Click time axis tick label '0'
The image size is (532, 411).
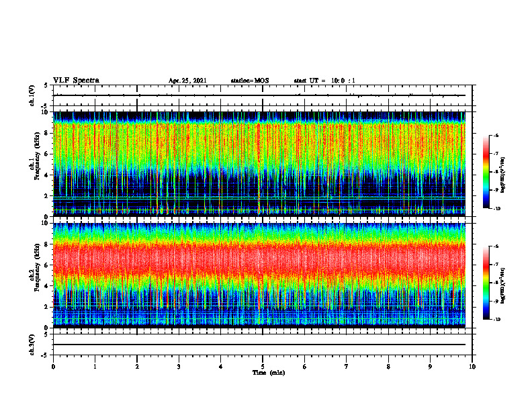click(53, 367)
